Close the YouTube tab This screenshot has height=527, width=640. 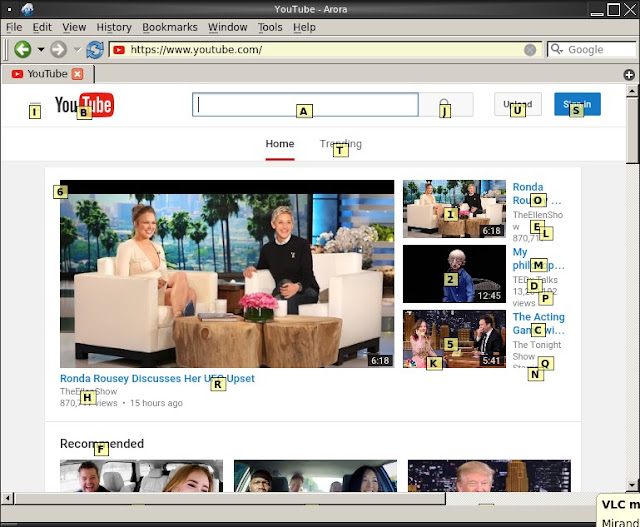tap(77, 74)
